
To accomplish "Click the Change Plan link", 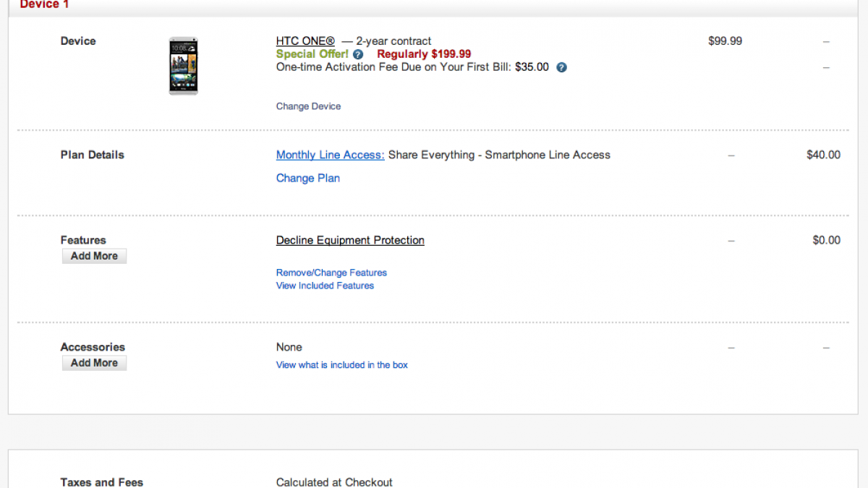I will 307,178.
